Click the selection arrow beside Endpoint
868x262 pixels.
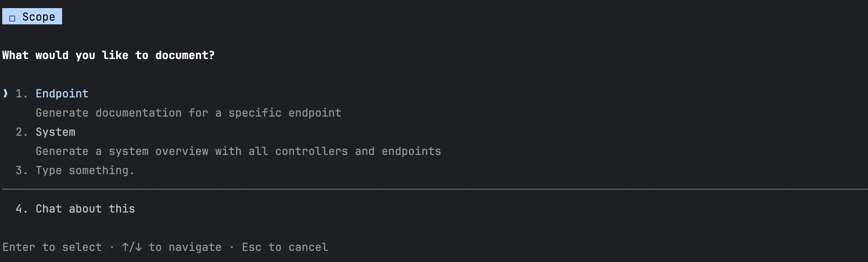(6, 93)
